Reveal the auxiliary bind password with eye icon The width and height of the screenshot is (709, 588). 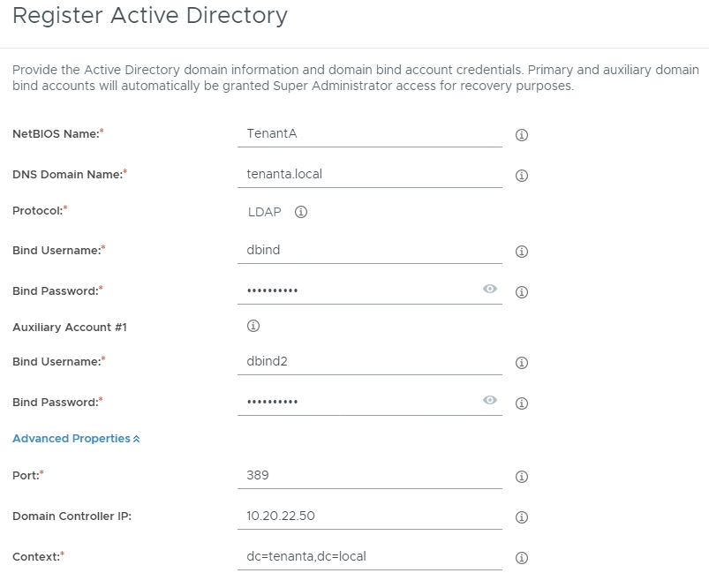tap(490, 400)
